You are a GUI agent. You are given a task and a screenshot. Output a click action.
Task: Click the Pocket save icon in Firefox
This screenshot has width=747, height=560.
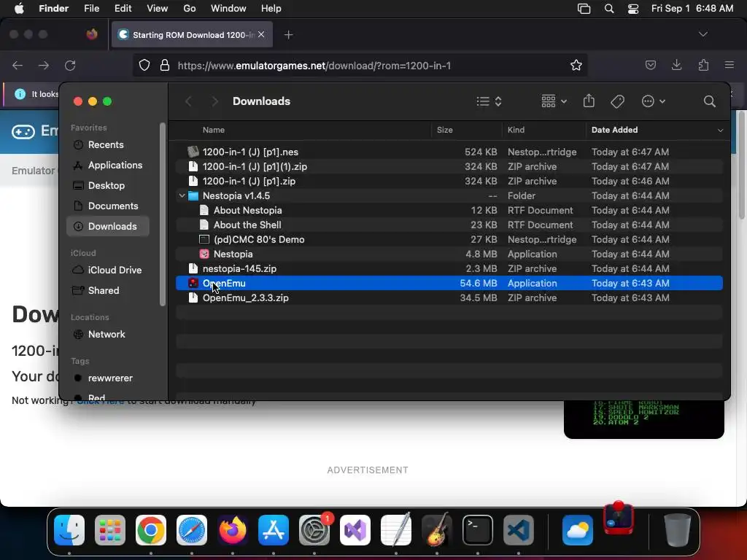click(650, 65)
